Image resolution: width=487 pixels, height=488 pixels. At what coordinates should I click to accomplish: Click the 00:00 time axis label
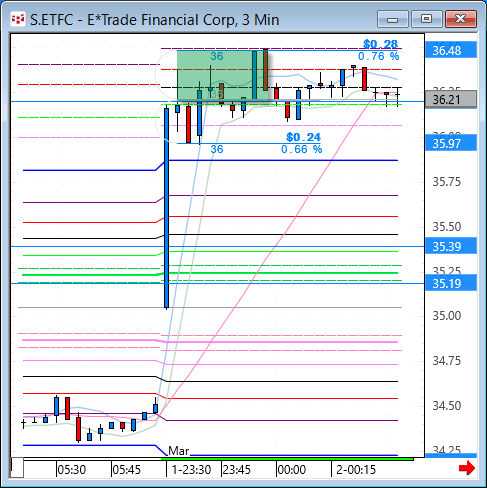point(292,470)
